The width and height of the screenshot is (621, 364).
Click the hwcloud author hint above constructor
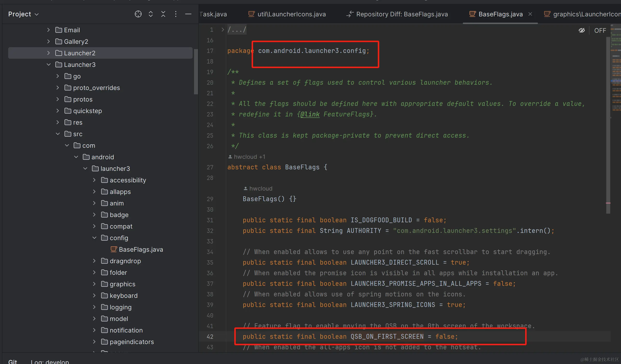[258, 188]
